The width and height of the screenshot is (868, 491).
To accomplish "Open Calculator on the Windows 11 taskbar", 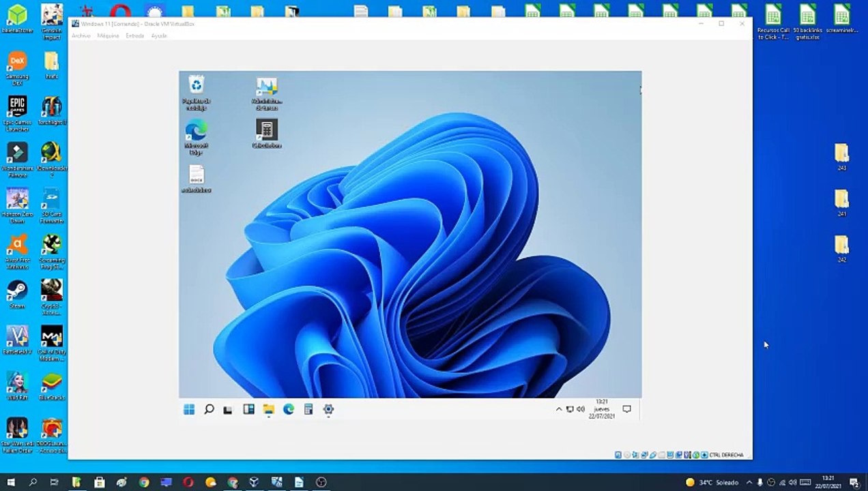I will tap(308, 409).
